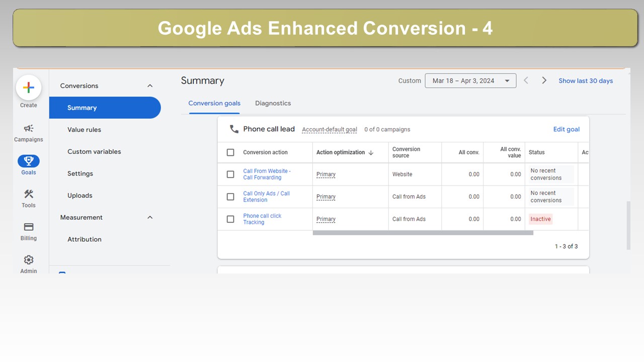Switch to the Conversion goals tab
Screen dimensions: 644x362
tap(214, 103)
